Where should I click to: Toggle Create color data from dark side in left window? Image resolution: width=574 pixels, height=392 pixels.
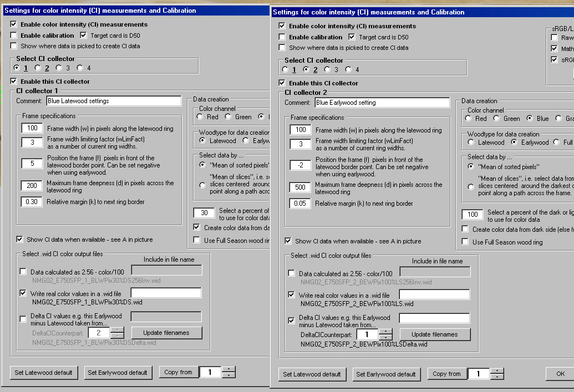197,227
